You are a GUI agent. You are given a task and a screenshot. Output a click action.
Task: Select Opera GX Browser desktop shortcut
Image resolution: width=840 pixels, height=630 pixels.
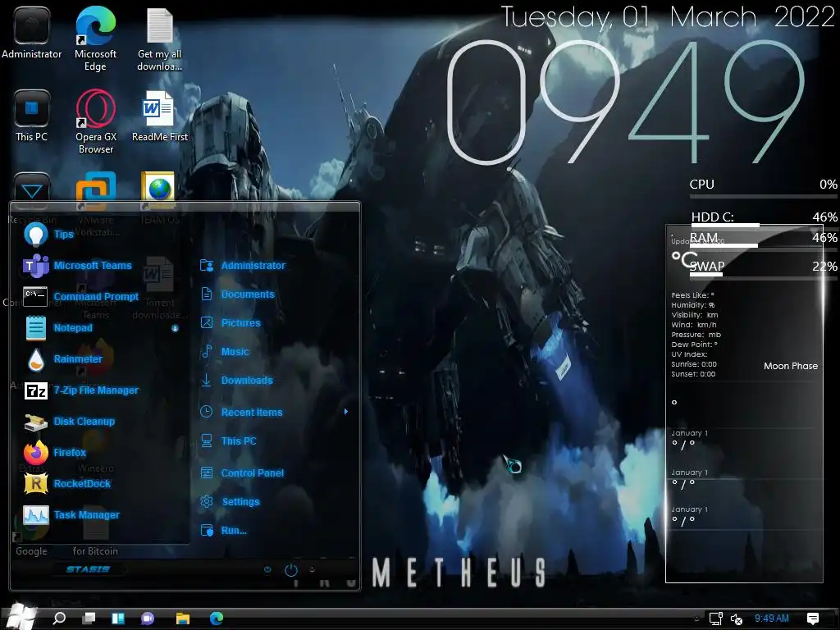(x=96, y=121)
